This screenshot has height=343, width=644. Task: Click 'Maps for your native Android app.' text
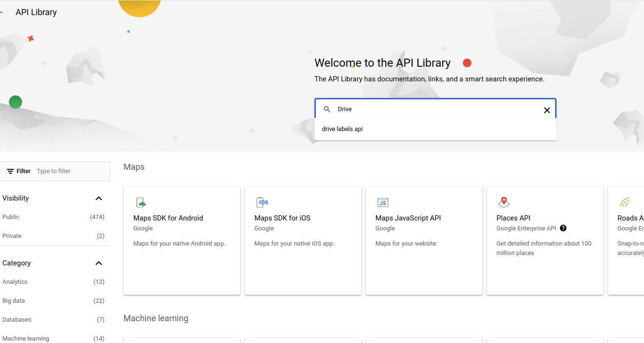click(x=179, y=244)
